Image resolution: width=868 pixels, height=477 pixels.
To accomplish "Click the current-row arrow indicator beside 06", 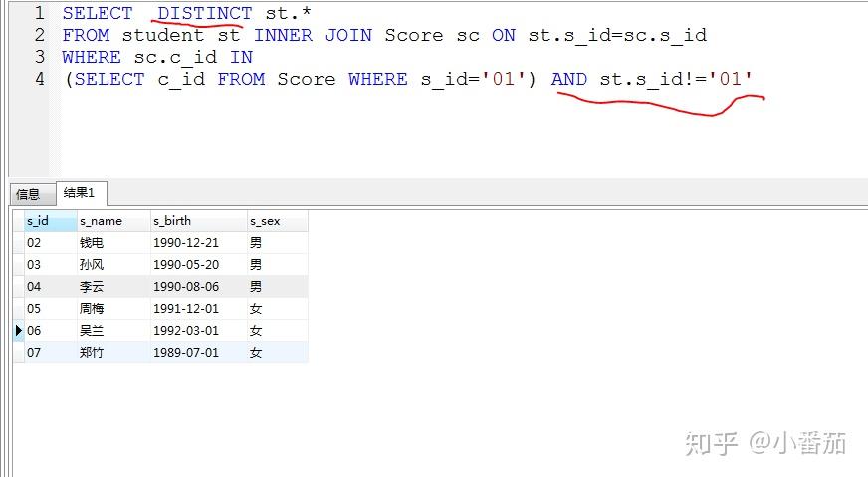I will [x=19, y=331].
